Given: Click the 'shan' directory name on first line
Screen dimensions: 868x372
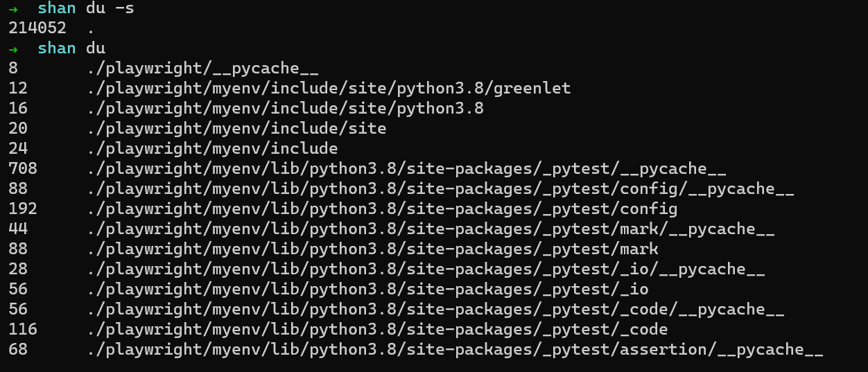Looking at the screenshot, I should click(x=56, y=8).
